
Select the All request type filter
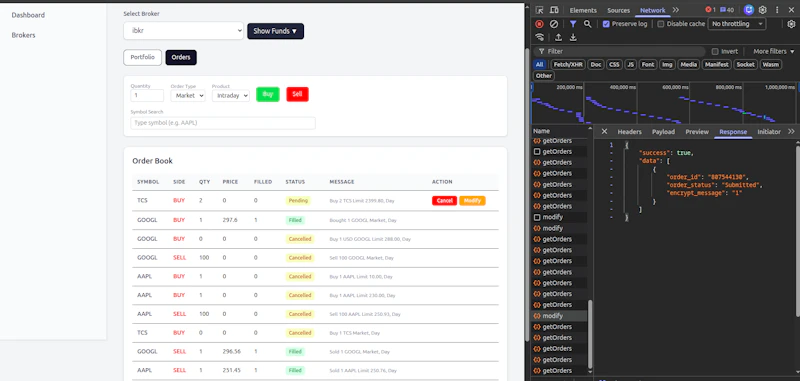[x=539, y=65]
